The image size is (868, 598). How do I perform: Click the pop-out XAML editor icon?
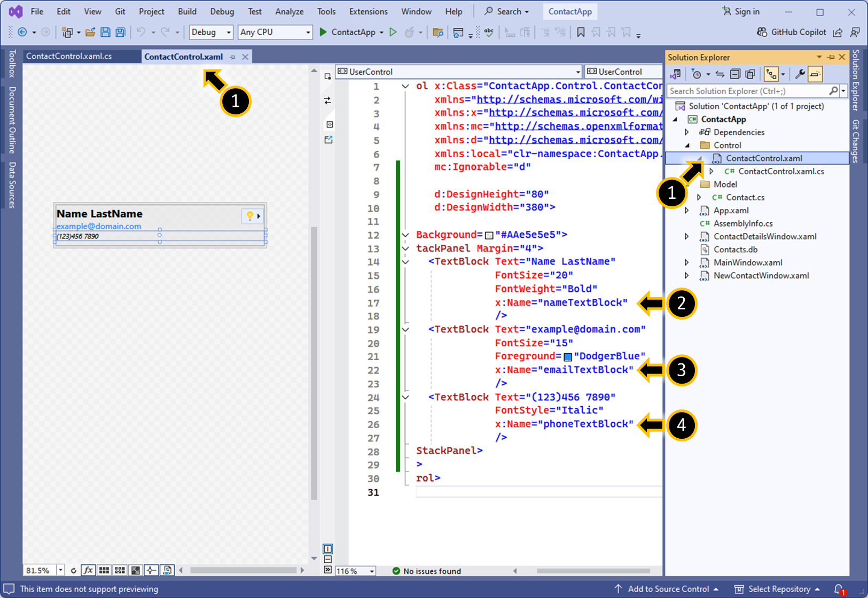point(329,139)
